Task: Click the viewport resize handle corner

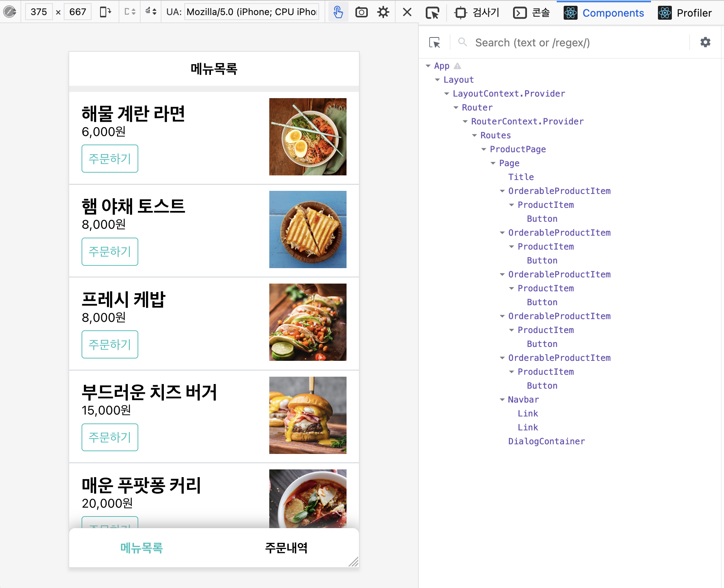Action: [x=354, y=561]
